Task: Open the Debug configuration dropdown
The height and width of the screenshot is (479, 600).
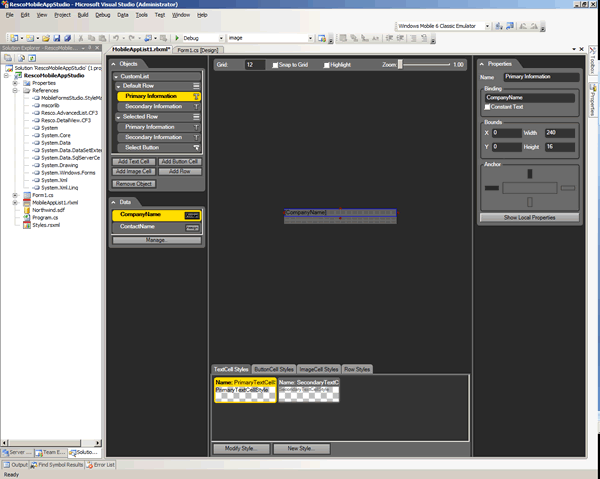Action: (221, 38)
